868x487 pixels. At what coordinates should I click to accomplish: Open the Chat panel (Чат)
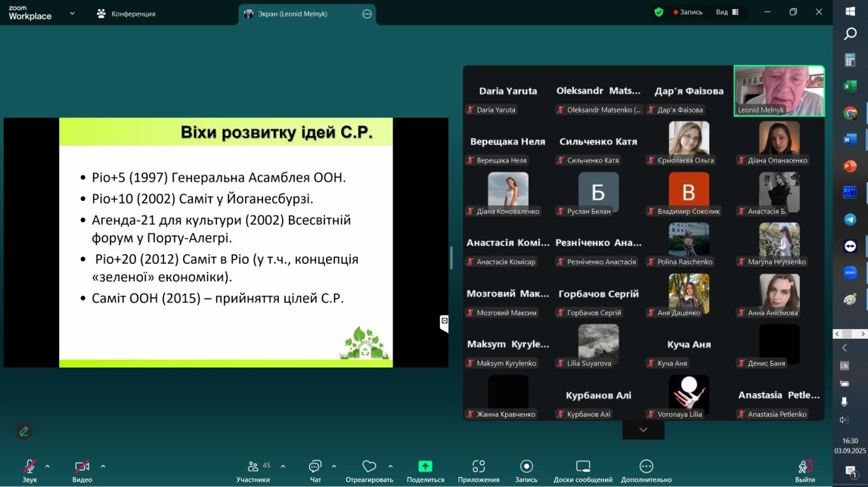(315, 467)
